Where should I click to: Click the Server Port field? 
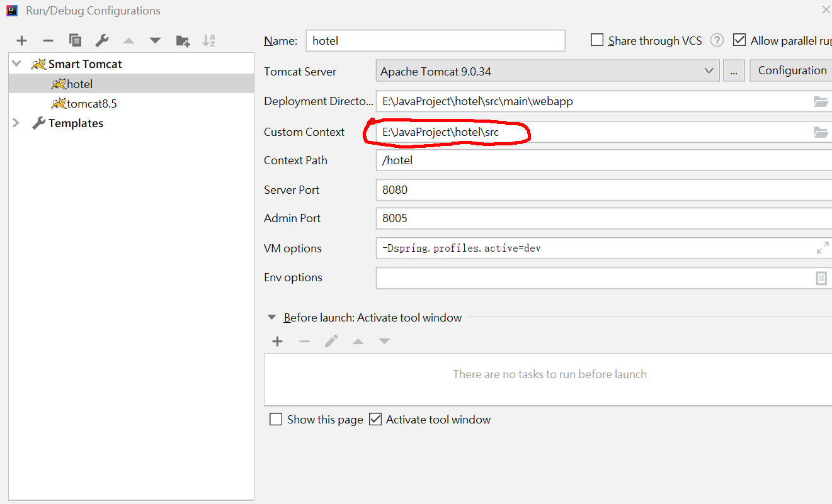coord(603,189)
